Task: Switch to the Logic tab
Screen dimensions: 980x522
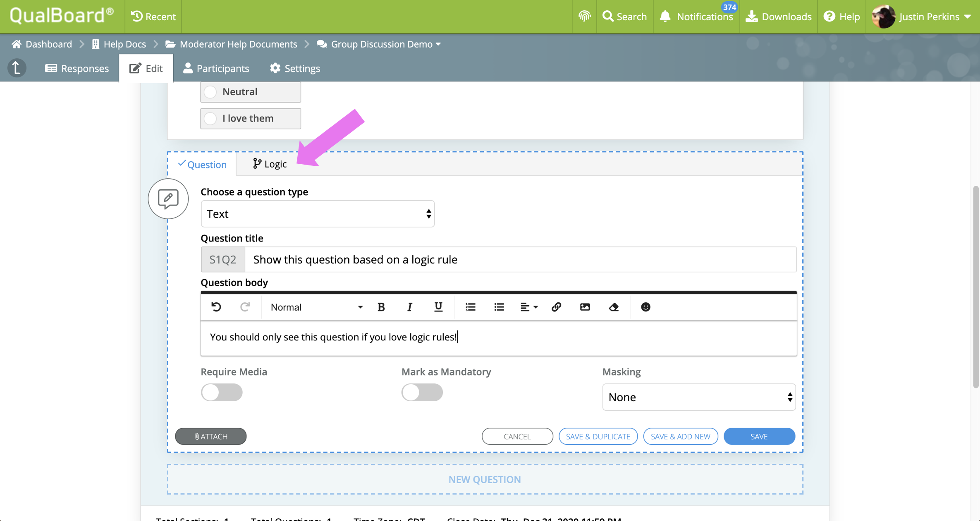Action: [x=270, y=164]
